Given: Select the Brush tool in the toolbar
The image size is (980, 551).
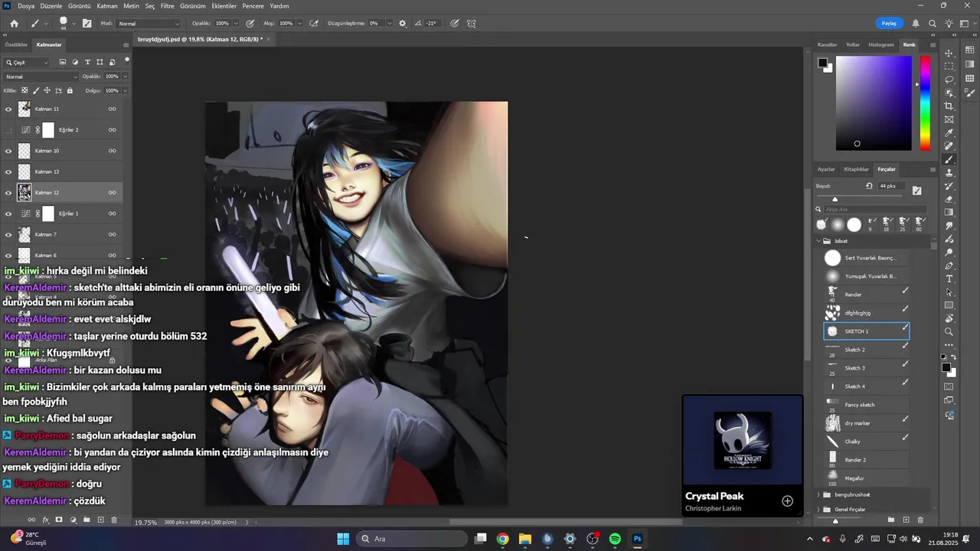Looking at the screenshot, I should (949, 159).
